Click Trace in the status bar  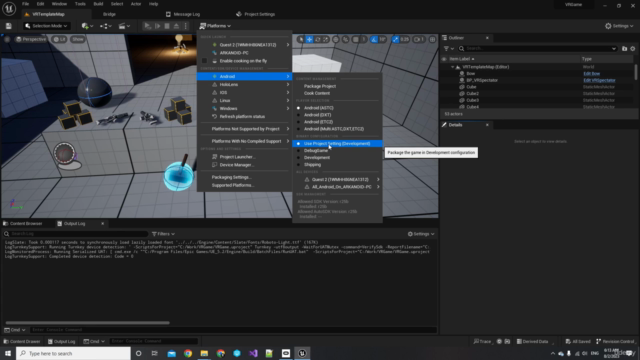pos(482,341)
